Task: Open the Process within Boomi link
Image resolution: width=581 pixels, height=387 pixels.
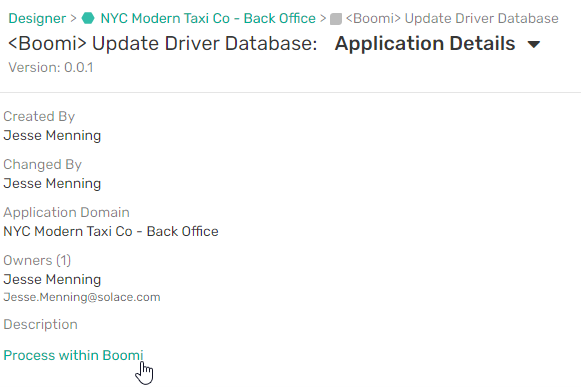Action: coord(73,355)
